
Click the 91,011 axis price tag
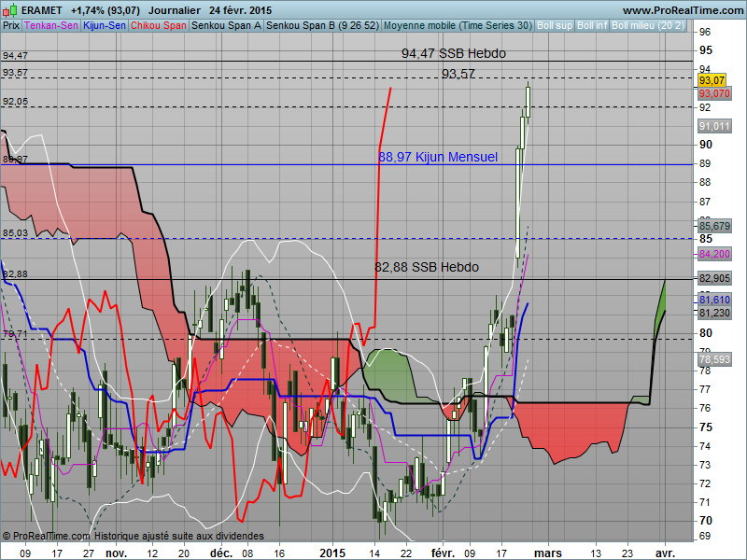tap(714, 126)
